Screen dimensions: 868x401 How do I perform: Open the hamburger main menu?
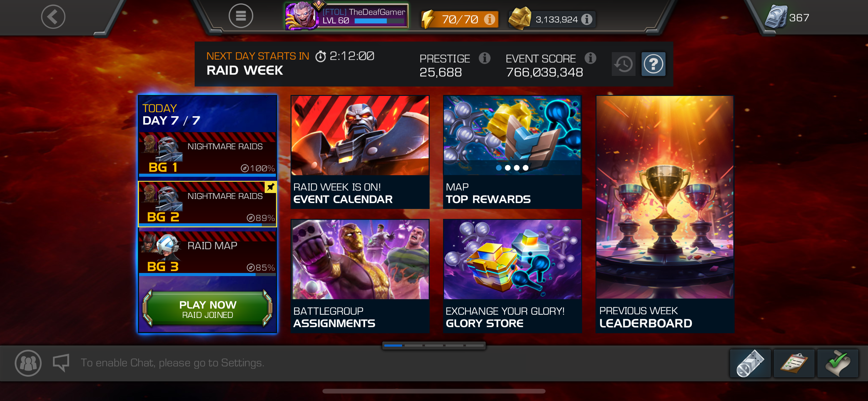pyautogui.click(x=241, y=16)
